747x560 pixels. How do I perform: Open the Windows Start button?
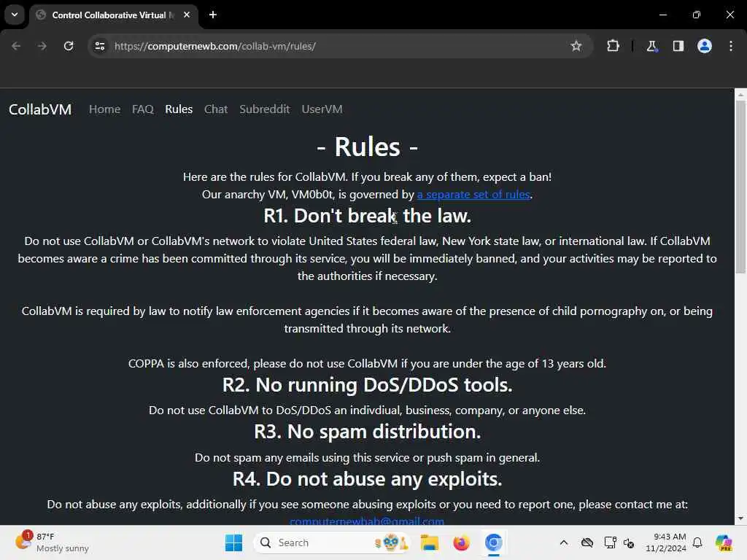[x=233, y=542]
